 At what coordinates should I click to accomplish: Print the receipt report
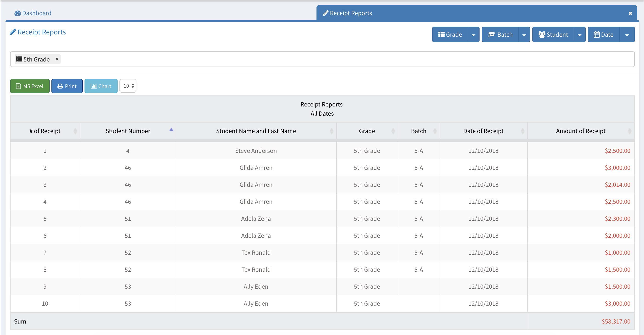tap(67, 86)
